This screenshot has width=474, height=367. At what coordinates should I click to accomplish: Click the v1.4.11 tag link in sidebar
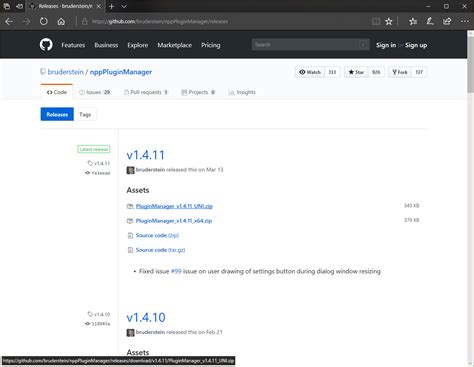99,163
